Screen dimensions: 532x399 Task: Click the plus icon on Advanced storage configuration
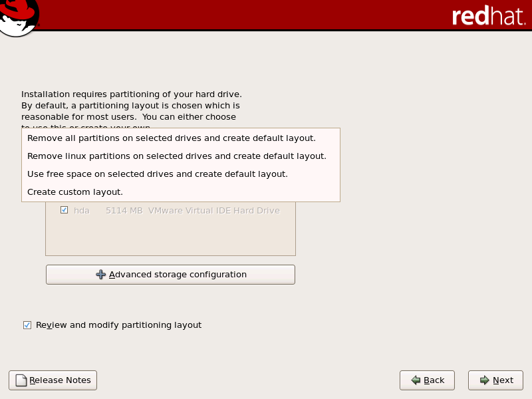coord(101,274)
